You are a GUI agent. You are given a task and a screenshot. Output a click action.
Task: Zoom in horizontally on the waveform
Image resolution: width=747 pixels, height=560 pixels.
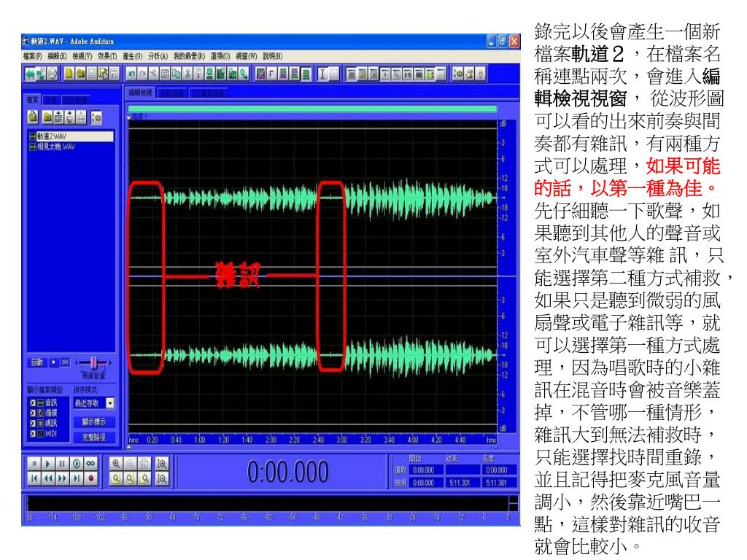(x=116, y=463)
